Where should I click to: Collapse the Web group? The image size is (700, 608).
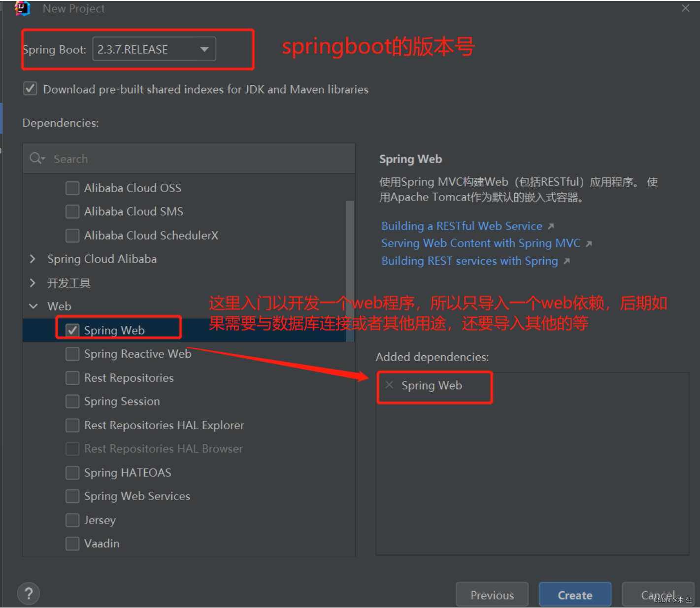point(33,306)
